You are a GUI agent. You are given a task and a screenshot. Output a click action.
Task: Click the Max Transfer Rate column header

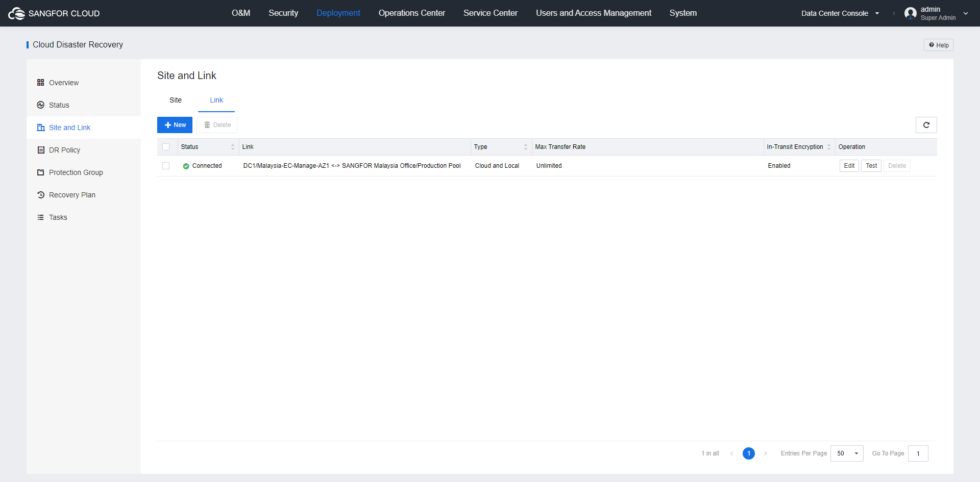pyautogui.click(x=560, y=147)
